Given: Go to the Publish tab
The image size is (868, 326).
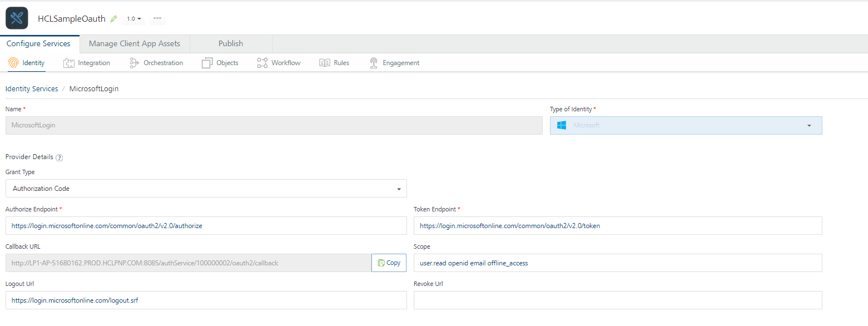Looking at the screenshot, I should [231, 44].
